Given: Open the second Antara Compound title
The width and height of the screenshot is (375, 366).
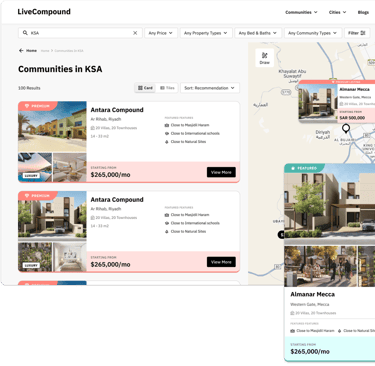Looking at the screenshot, I should [x=117, y=200].
